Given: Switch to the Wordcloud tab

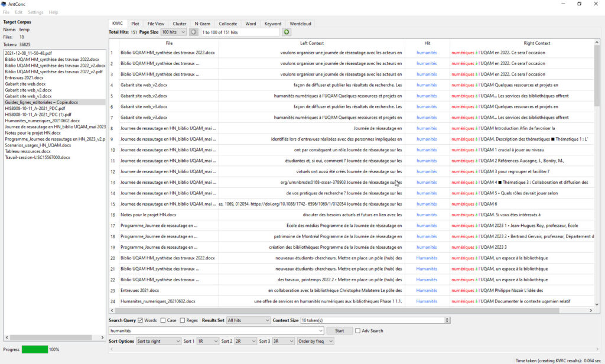Looking at the screenshot, I should point(301,24).
